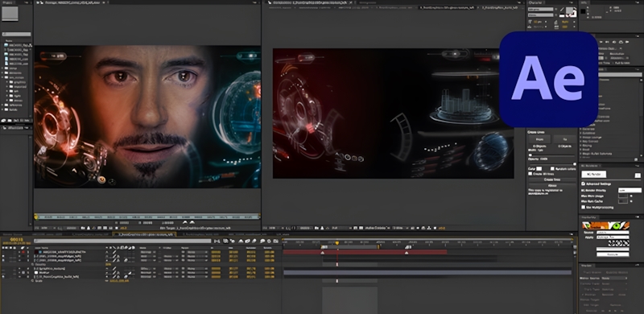The image size is (644, 314).
Task: Click the timeline layer search field
Action: pyautogui.click(x=122, y=242)
